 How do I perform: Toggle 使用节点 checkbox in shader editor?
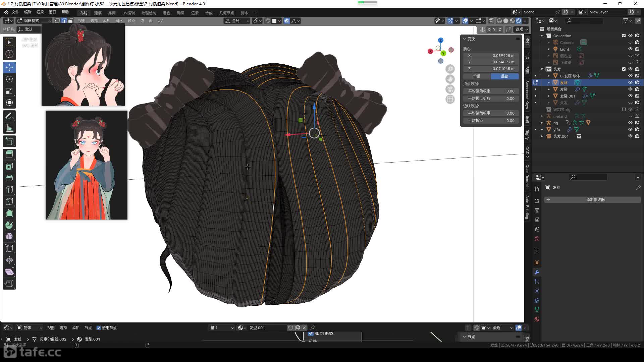point(99,328)
